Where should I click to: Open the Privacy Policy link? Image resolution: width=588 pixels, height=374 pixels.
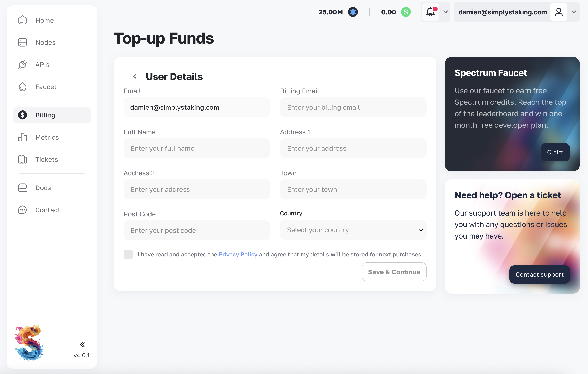pos(238,254)
